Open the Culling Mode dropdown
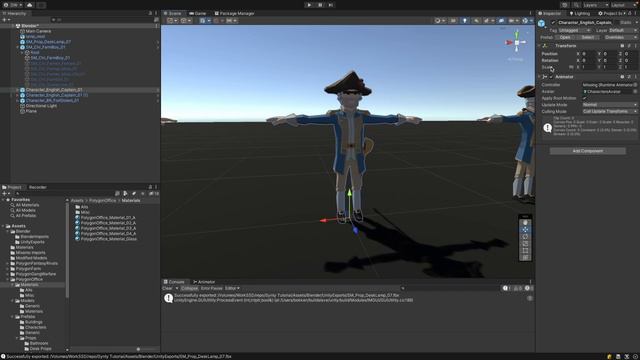Viewport: 640px width, 360px height. pyautogui.click(x=610, y=111)
